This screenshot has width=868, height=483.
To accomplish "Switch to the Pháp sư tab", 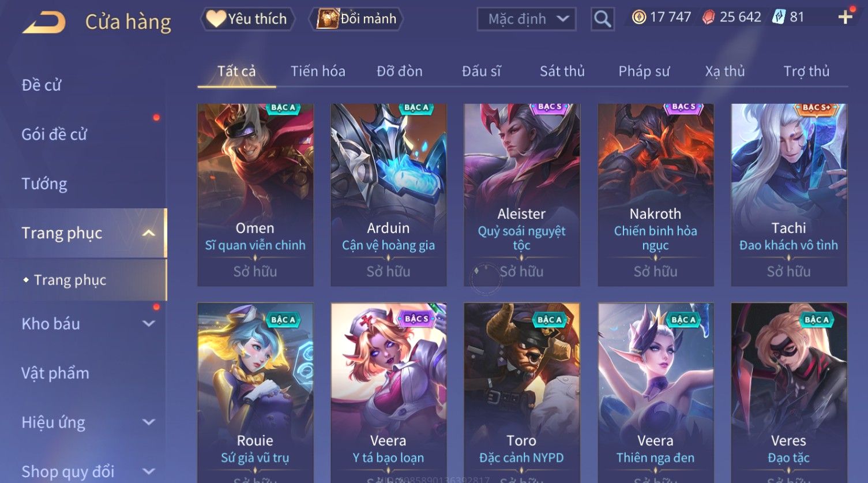I will [x=644, y=72].
